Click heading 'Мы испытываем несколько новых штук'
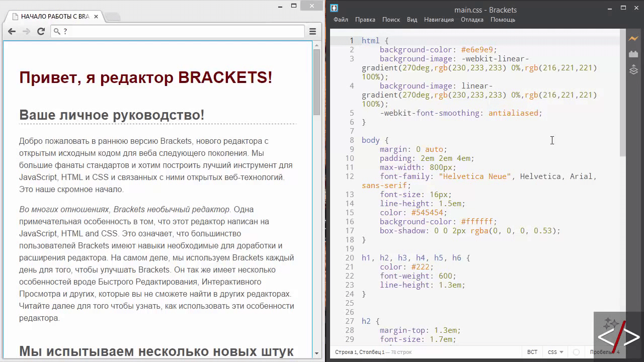 156,351
